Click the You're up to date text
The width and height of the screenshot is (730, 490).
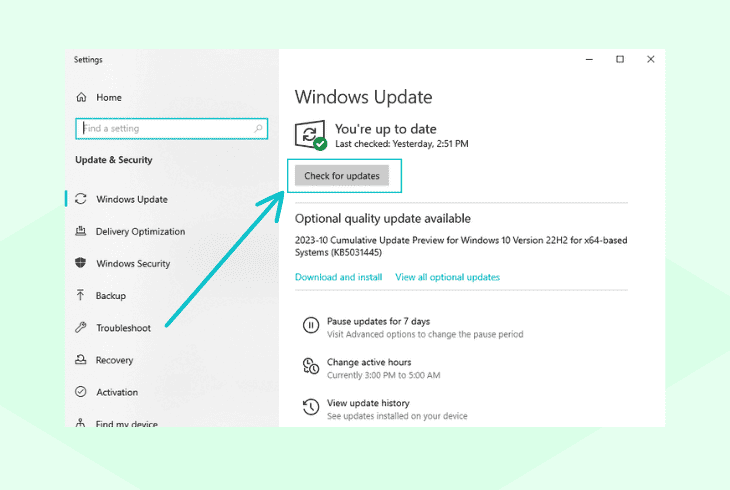coord(386,129)
